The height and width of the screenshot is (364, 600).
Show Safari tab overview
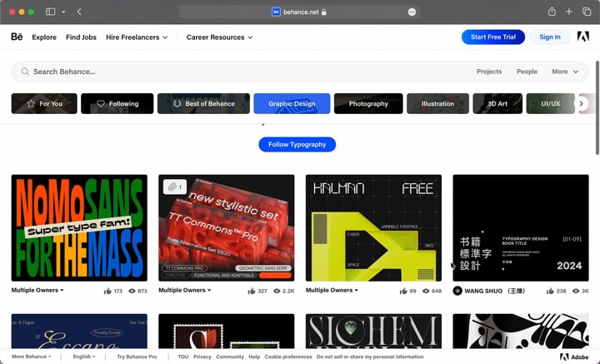pyautogui.click(x=587, y=12)
